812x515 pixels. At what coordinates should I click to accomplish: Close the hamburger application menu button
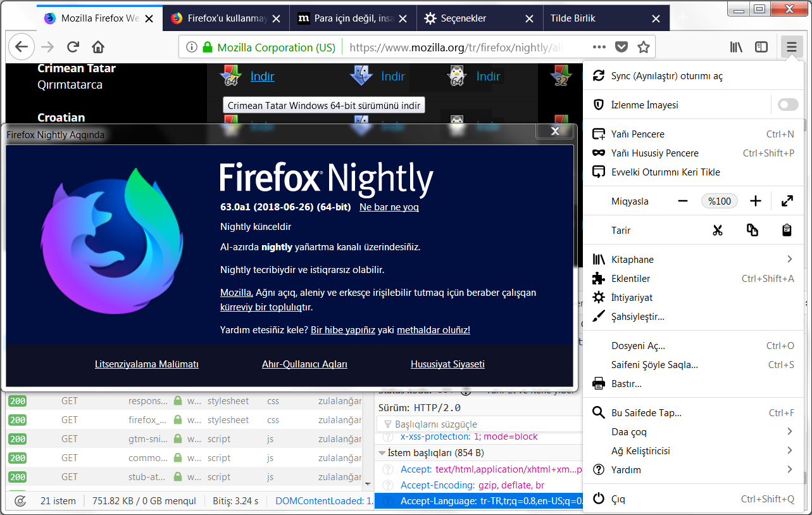pyautogui.click(x=792, y=47)
